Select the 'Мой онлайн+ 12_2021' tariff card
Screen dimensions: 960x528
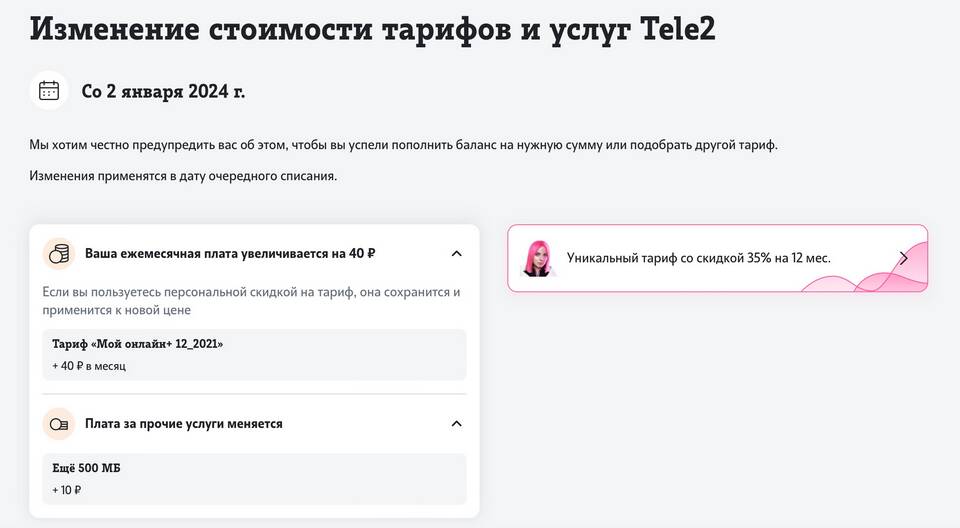point(254,355)
